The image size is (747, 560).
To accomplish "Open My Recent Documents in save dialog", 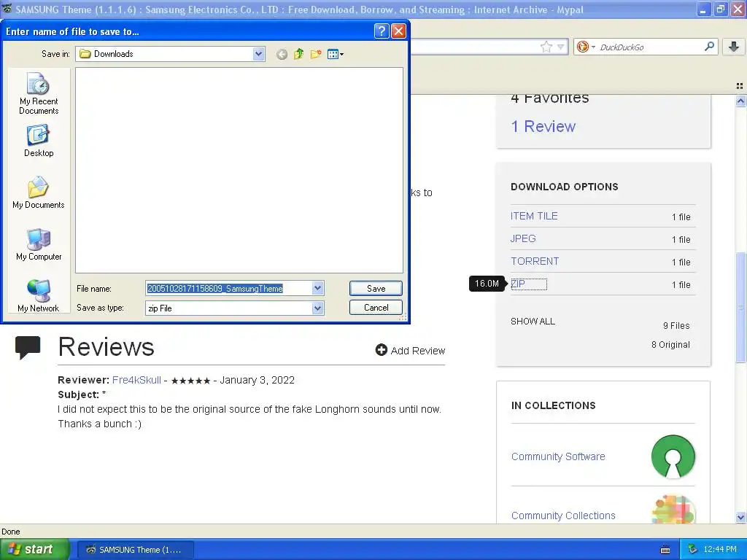I will tap(39, 93).
